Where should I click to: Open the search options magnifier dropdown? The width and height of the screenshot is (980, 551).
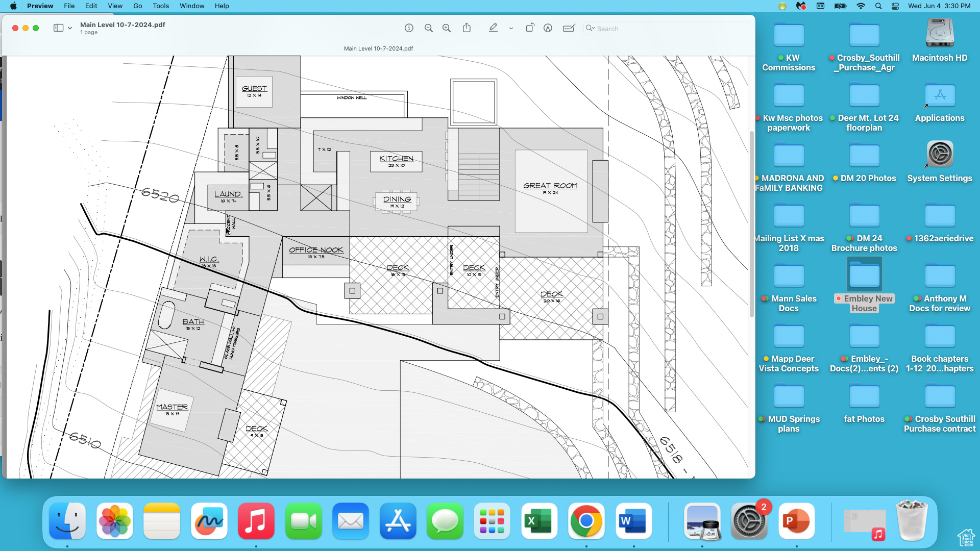(x=591, y=28)
